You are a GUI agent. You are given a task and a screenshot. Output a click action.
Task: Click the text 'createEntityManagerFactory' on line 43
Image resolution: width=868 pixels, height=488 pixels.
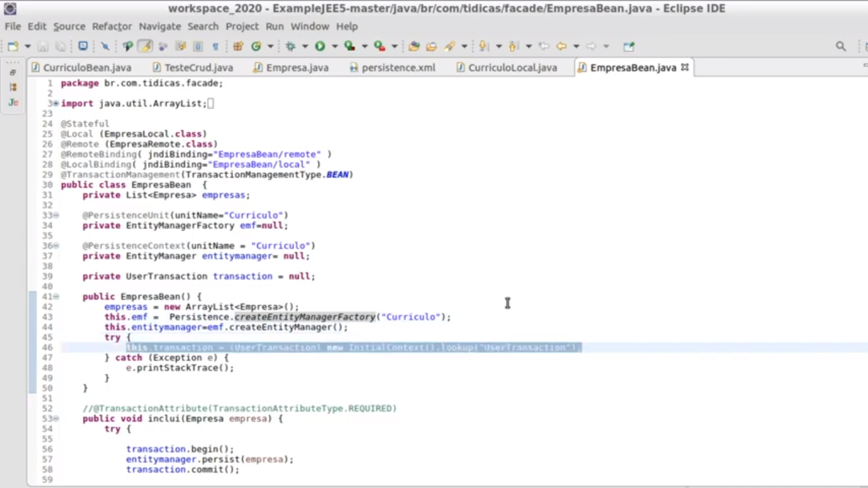click(305, 317)
